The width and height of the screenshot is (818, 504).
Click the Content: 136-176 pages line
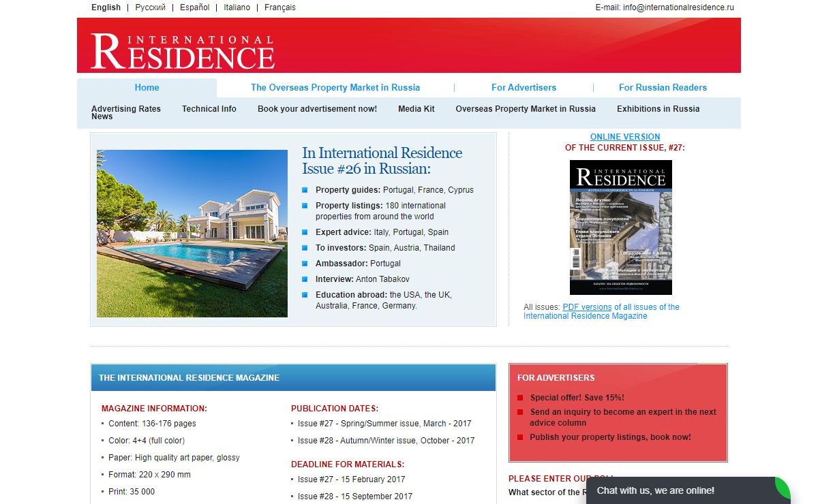[x=152, y=424]
